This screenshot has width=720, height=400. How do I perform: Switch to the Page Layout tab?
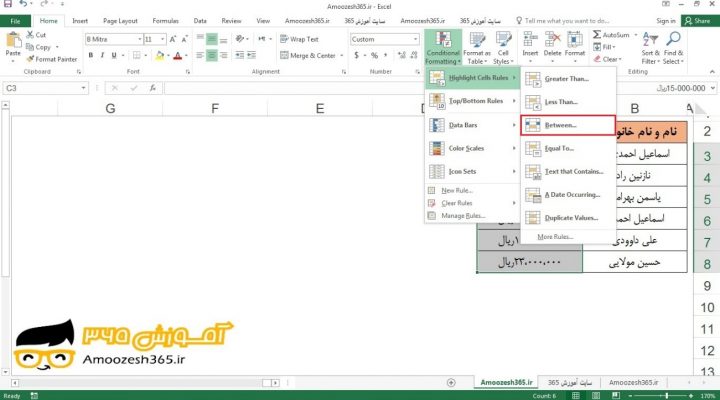coord(120,21)
